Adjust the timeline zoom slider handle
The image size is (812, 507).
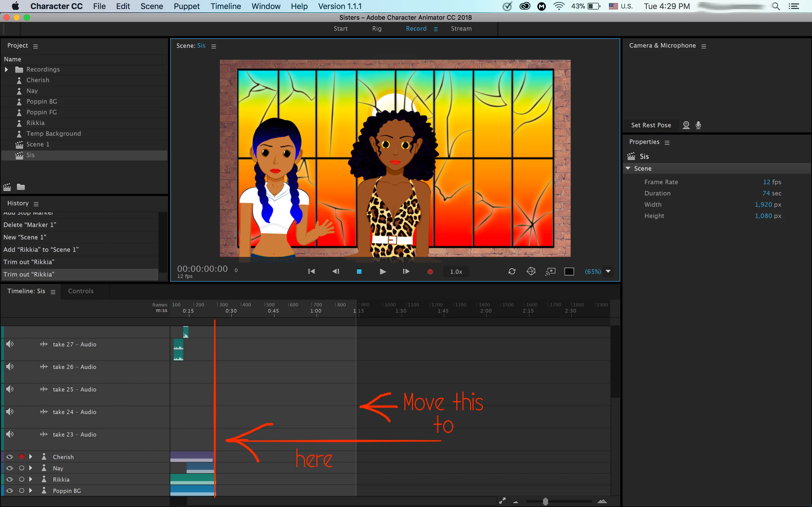point(545,501)
